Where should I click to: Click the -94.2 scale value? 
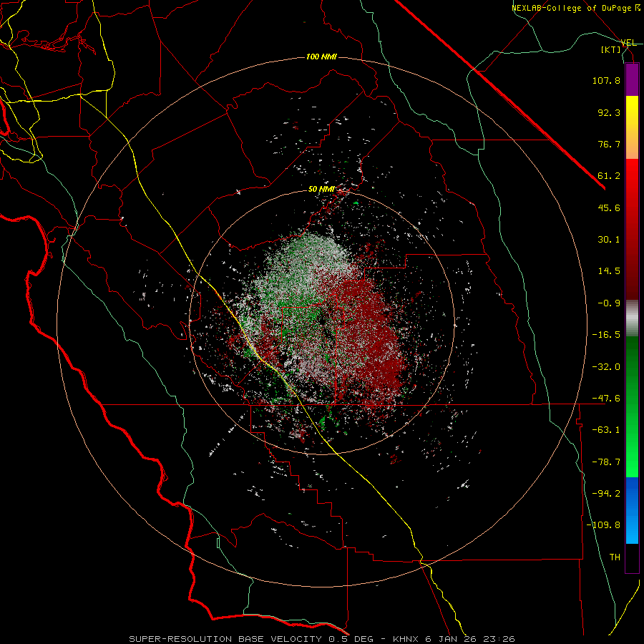[606, 494]
